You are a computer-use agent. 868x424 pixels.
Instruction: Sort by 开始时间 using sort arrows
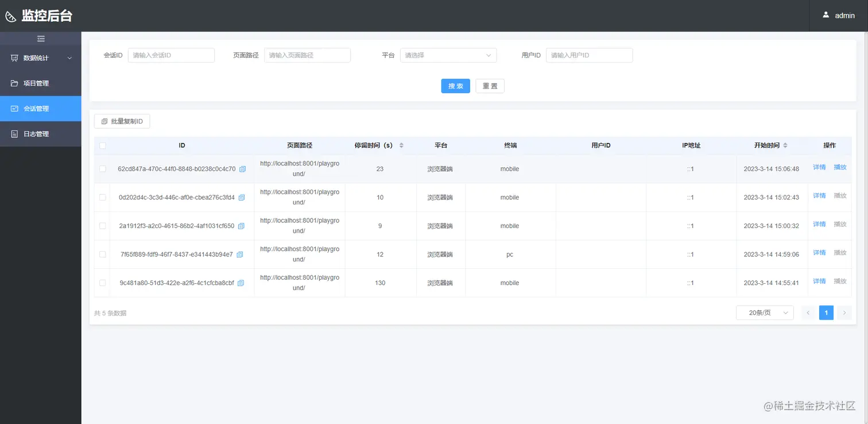[785, 145]
